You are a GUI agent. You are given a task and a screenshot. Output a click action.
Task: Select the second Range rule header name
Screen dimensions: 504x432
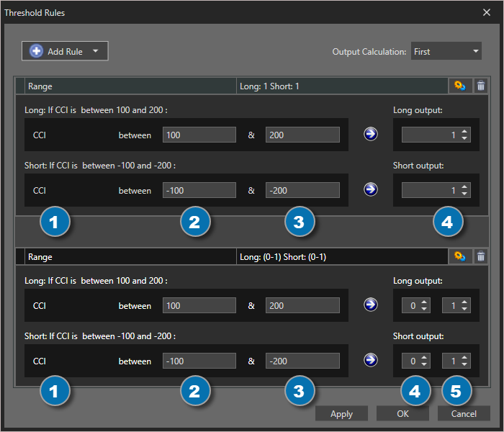pos(40,257)
